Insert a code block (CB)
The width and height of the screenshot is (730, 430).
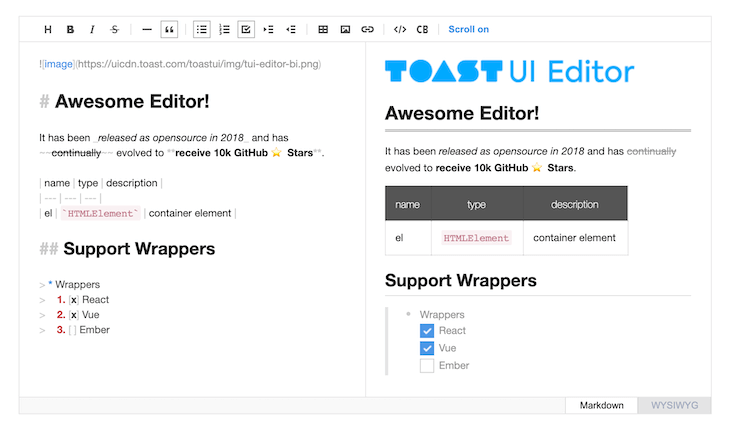pyautogui.click(x=422, y=29)
